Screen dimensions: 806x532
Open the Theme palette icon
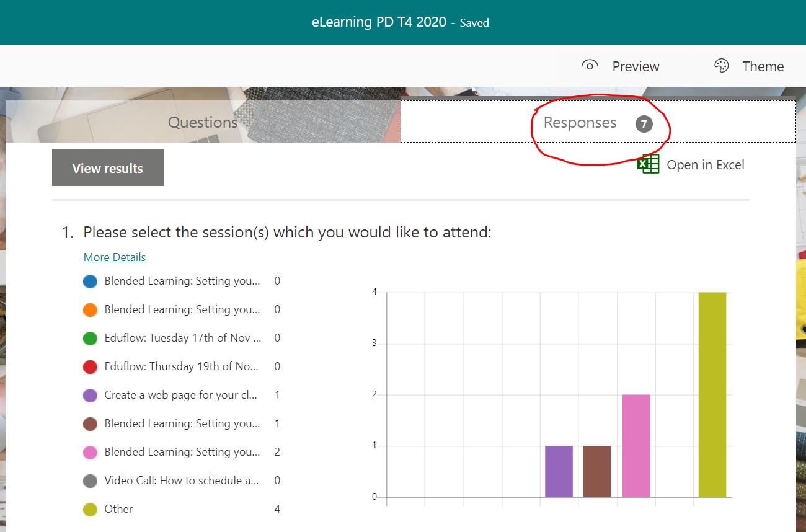721,64
